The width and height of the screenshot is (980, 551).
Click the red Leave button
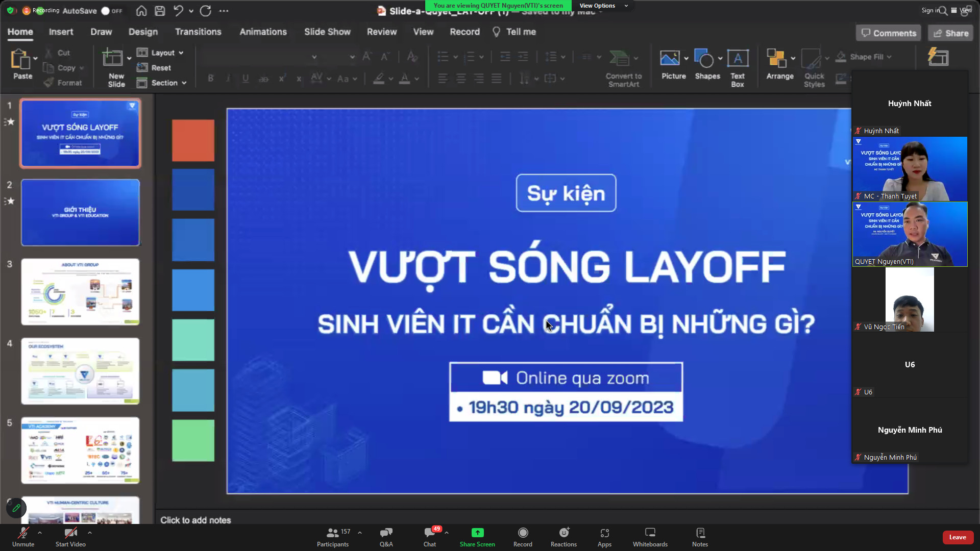click(957, 537)
